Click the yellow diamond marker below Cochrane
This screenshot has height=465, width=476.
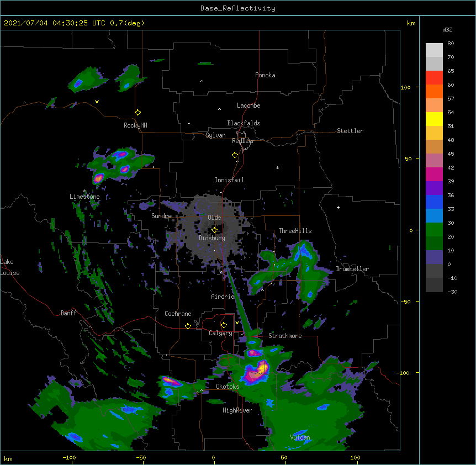(188, 326)
